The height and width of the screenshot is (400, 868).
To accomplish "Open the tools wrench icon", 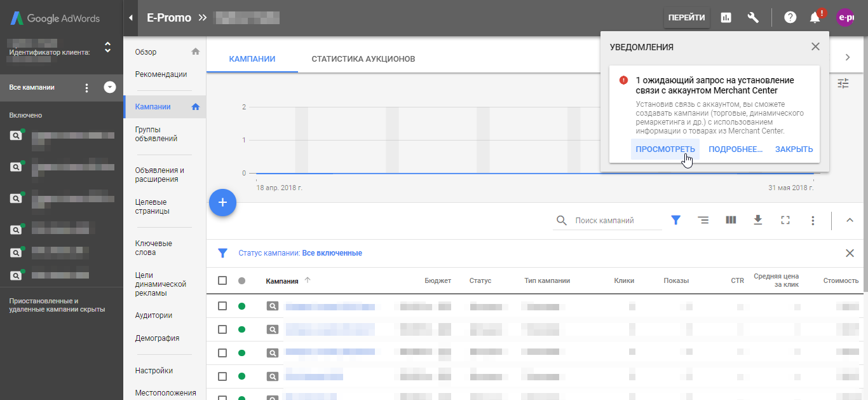I will [x=753, y=18].
